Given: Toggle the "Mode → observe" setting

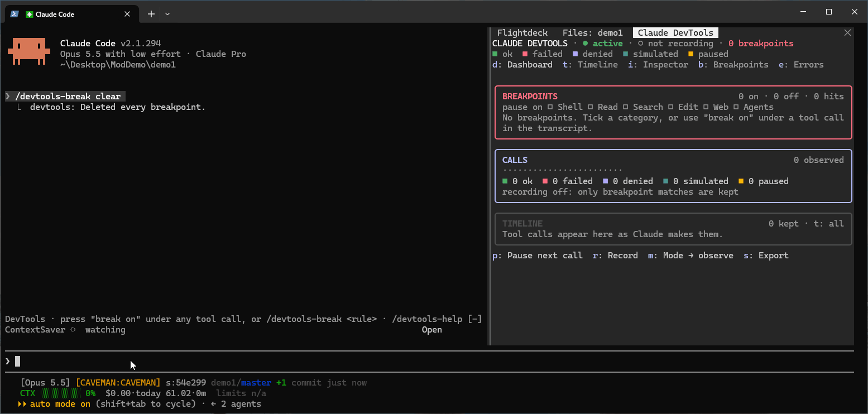Looking at the screenshot, I should 690,256.
